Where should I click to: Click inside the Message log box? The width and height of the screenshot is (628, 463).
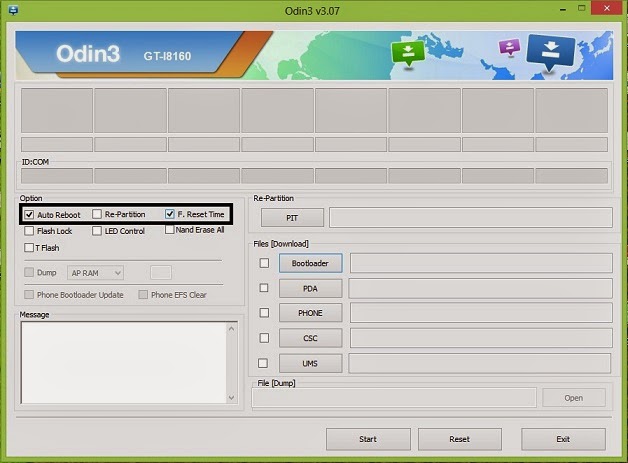(x=123, y=362)
